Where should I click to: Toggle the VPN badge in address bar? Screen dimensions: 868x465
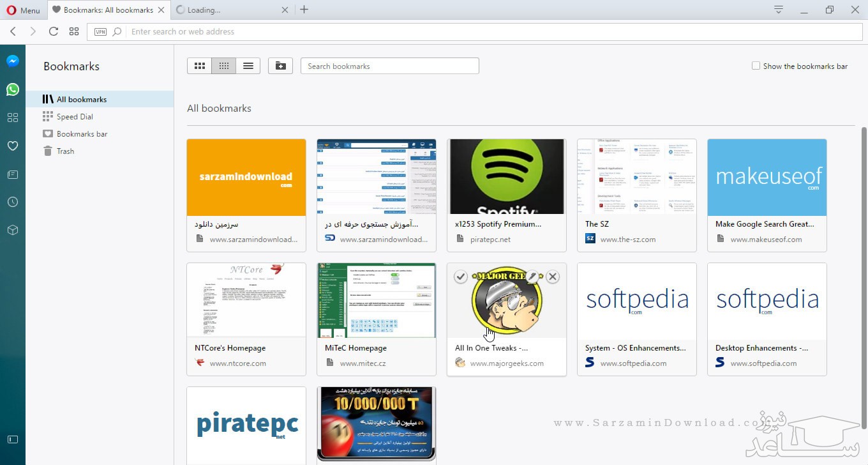coord(100,31)
